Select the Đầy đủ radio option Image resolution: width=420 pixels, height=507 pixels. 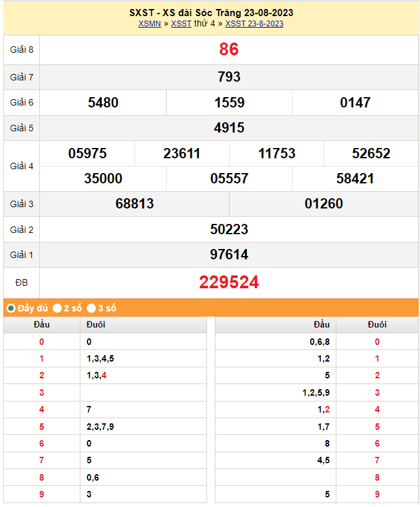click(11, 308)
